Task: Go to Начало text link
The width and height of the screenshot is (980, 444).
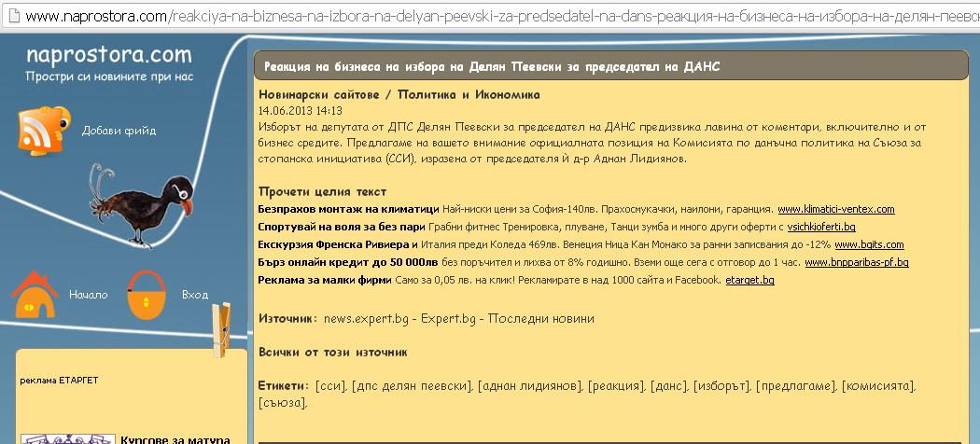Action: (88, 295)
